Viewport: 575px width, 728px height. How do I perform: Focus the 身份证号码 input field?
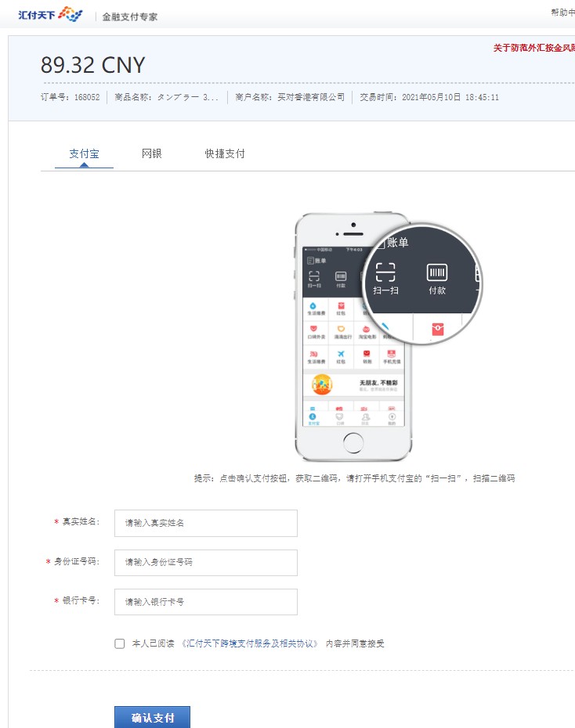point(206,562)
